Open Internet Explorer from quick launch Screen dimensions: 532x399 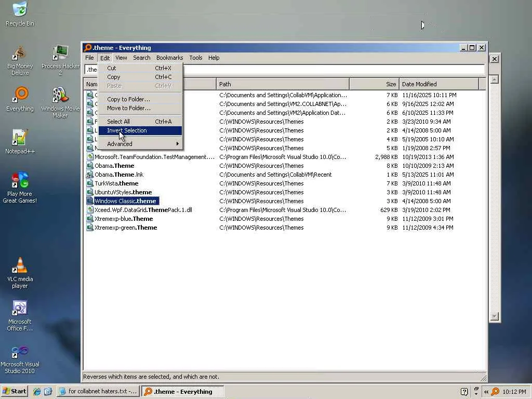tap(37, 391)
